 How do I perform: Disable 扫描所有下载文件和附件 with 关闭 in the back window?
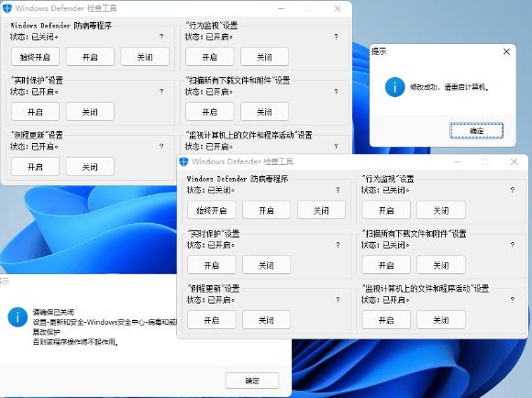pyautogui.click(x=265, y=112)
